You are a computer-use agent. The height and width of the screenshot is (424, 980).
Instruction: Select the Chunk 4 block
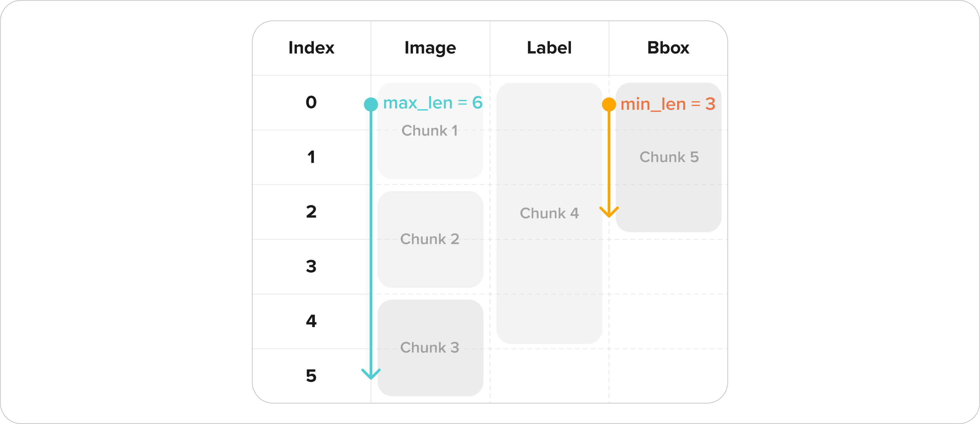click(x=549, y=213)
